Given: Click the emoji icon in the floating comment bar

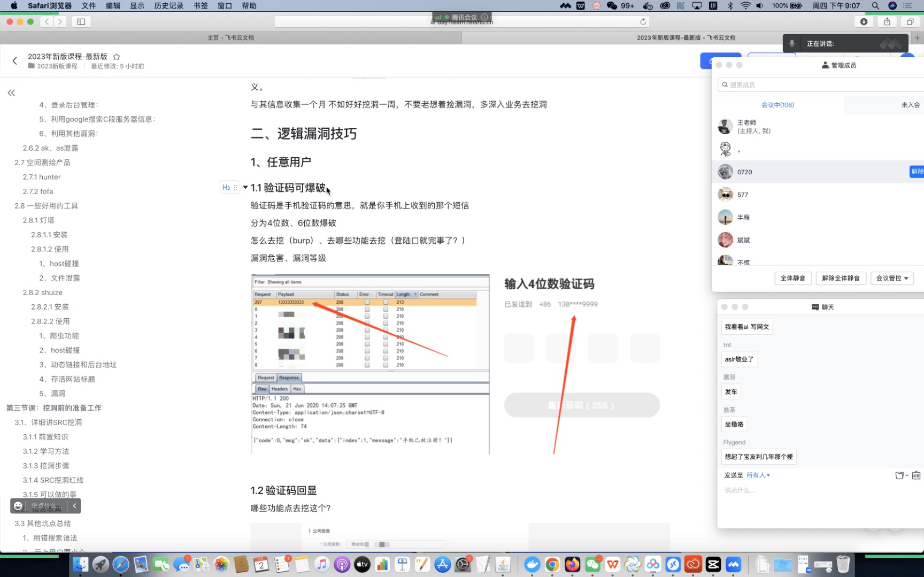Looking at the screenshot, I should pyautogui.click(x=18, y=505).
